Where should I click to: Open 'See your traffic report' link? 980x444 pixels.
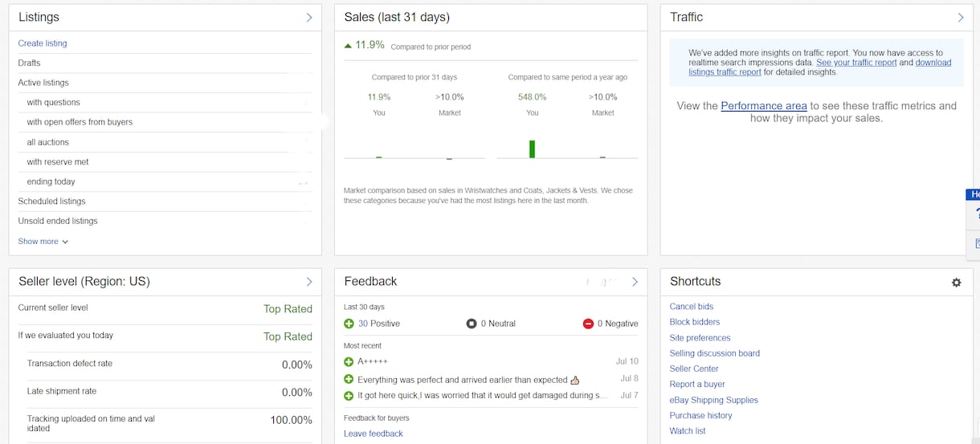click(x=856, y=63)
